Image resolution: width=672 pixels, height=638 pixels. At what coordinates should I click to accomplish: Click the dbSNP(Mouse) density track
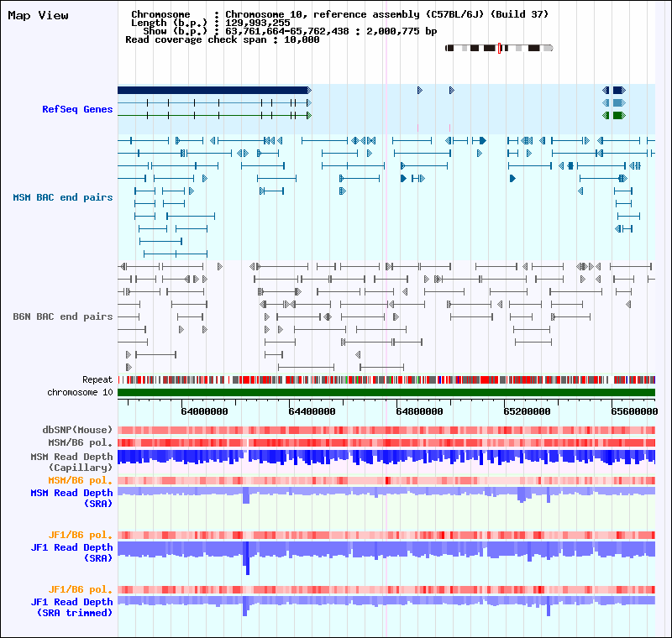pos(386,430)
